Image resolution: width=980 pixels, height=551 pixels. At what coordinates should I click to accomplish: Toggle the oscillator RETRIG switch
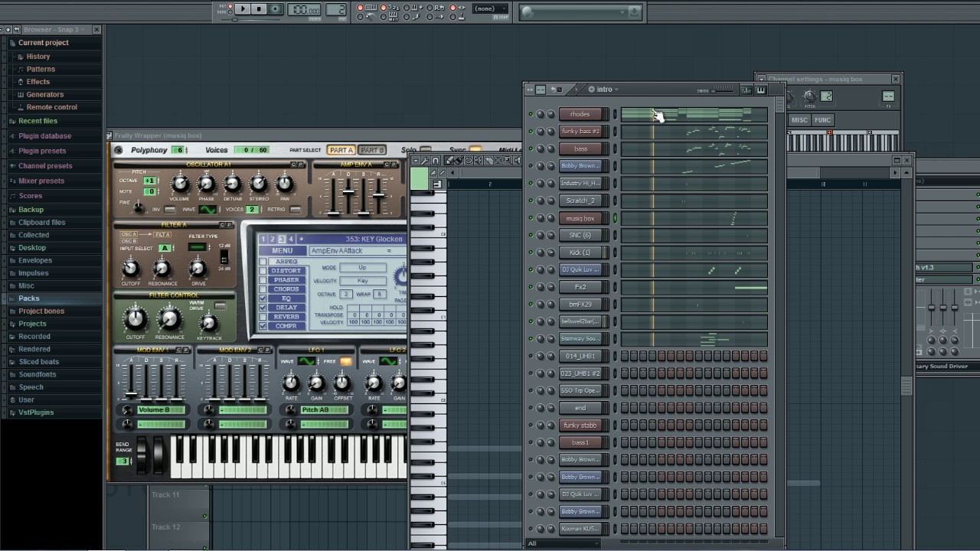pos(296,210)
